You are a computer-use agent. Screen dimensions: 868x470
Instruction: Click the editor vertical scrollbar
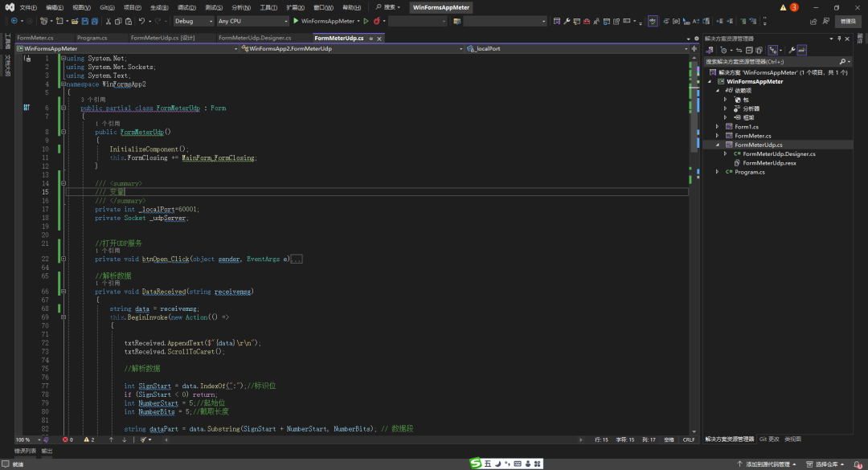coord(694,241)
